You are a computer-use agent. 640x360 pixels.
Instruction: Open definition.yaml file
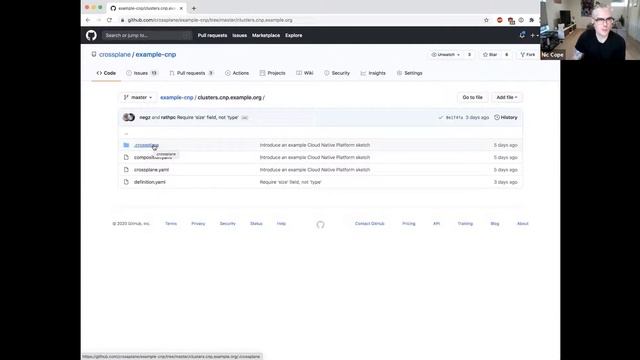point(149,182)
